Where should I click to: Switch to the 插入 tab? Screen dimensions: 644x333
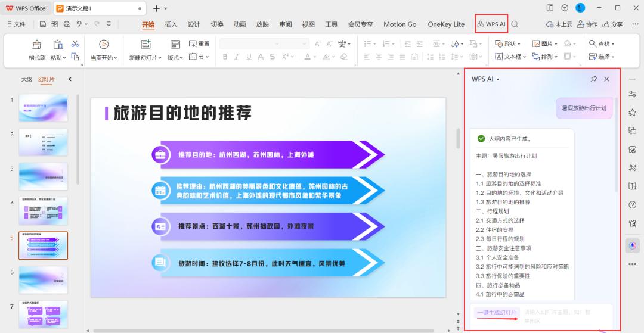tap(171, 24)
